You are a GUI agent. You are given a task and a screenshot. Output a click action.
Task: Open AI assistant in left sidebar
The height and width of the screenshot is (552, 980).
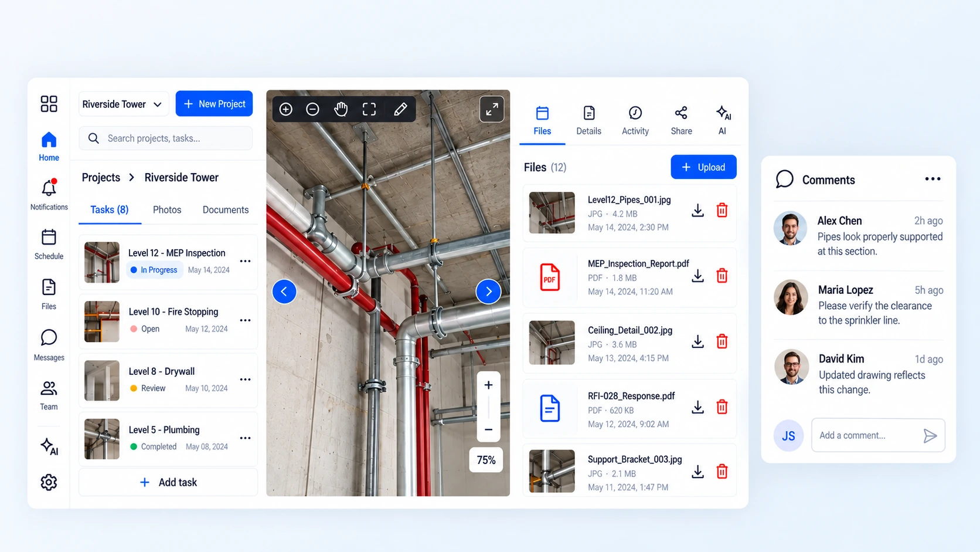(x=49, y=446)
